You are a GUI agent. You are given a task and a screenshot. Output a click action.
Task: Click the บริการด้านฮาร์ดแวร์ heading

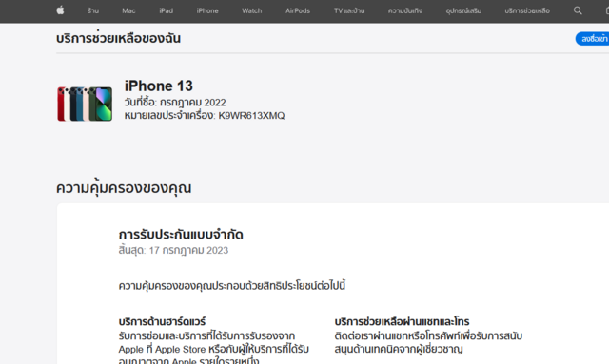[162, 321]
